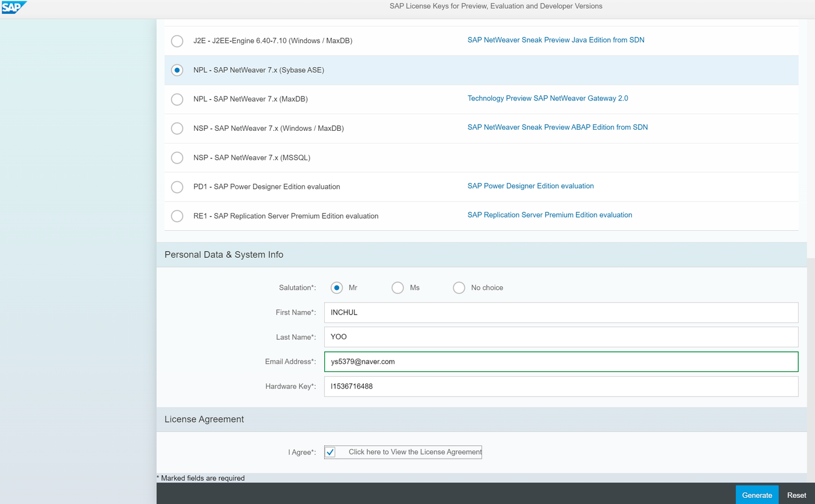Click into the Email Address field
The image size is (815, 504).
pos(561,362)
